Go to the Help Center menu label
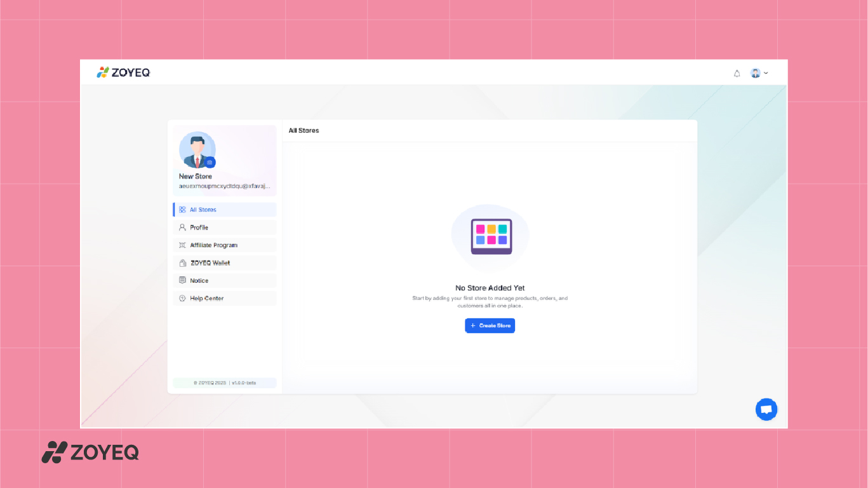 206,298
